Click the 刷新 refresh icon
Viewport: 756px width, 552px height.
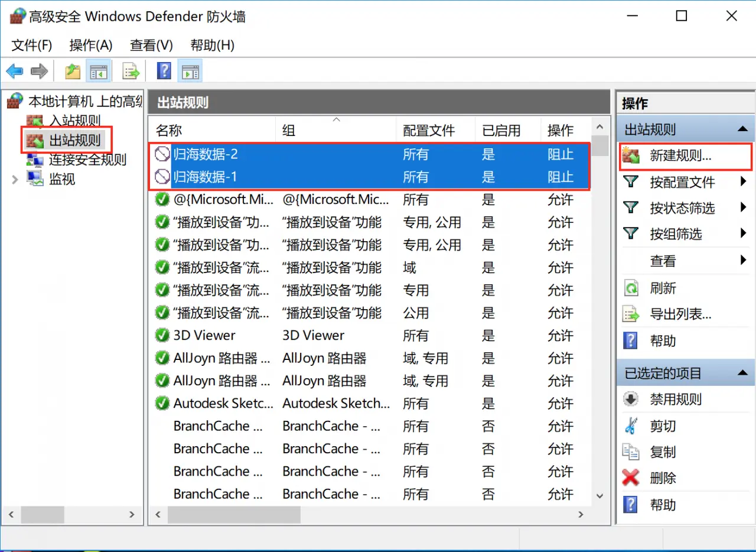[631, 288]
